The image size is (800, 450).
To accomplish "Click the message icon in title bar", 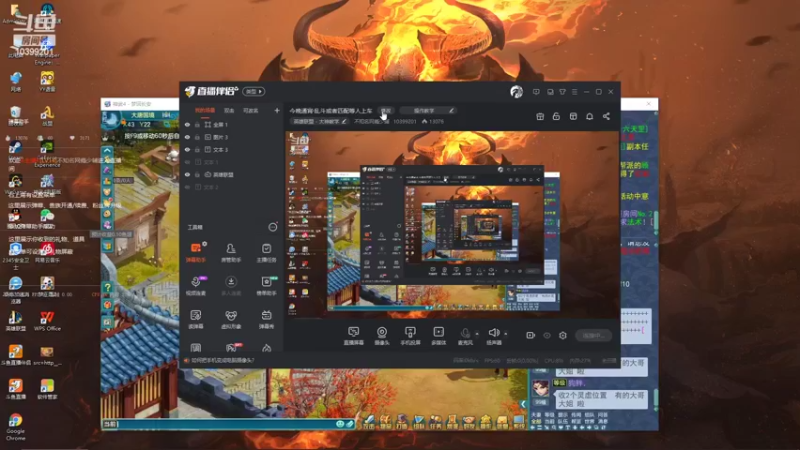I will pyautogui.click(x=536, y=92).
